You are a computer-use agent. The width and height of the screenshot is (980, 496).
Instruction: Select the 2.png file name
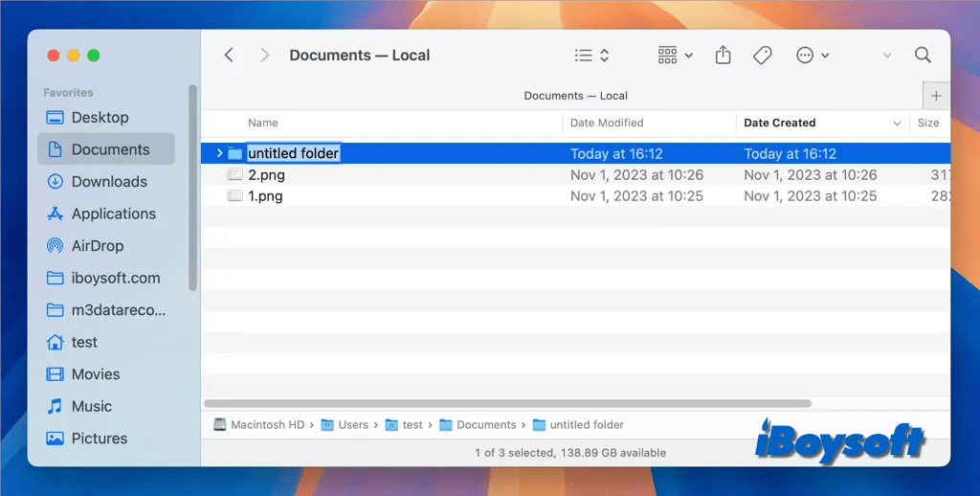tap(266, 175)
